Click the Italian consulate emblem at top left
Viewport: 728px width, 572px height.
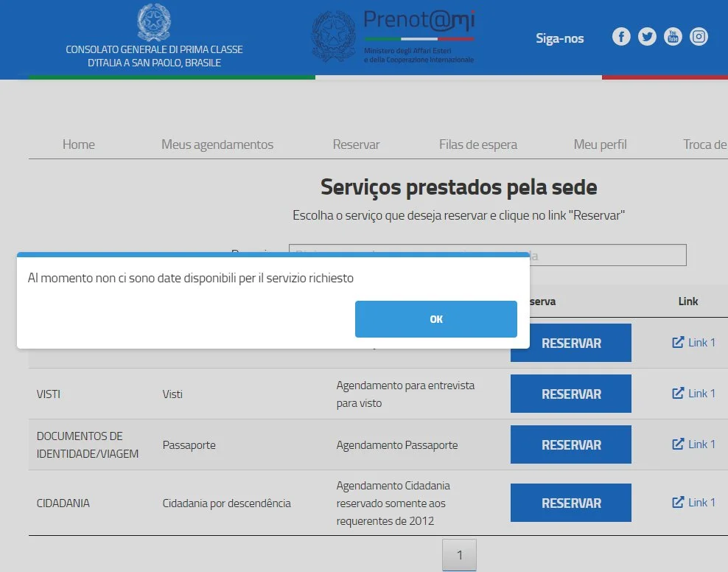tap(154, 23)
